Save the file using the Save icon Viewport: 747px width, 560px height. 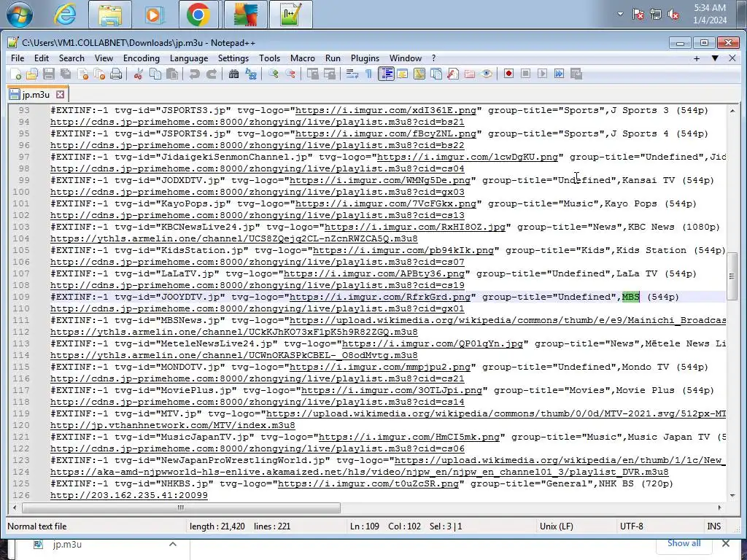click(x=49, y=74)
